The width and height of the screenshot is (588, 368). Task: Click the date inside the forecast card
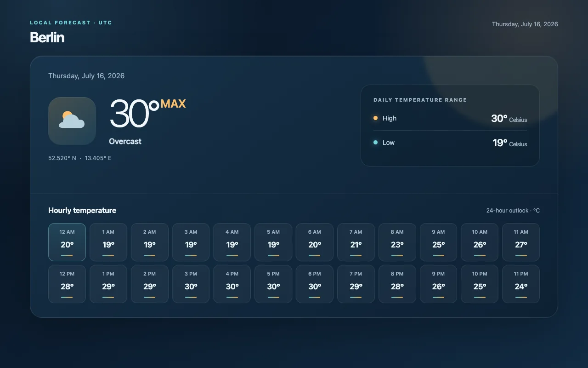point(86,76)
